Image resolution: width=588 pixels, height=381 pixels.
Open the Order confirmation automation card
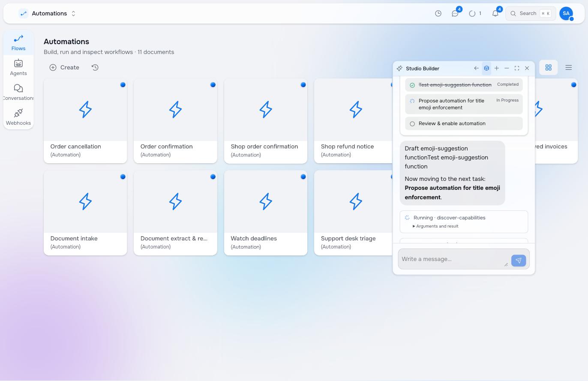[175, 121]
